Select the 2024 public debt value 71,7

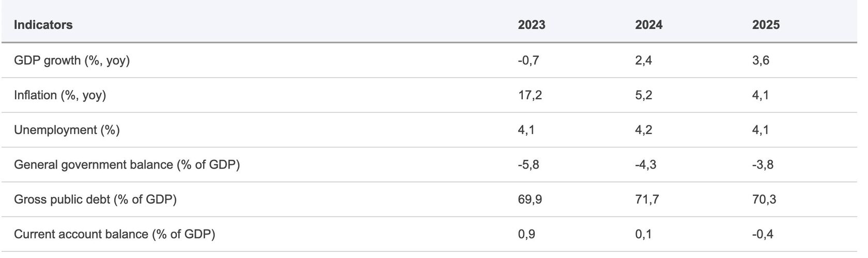click(x=647, y=199)
